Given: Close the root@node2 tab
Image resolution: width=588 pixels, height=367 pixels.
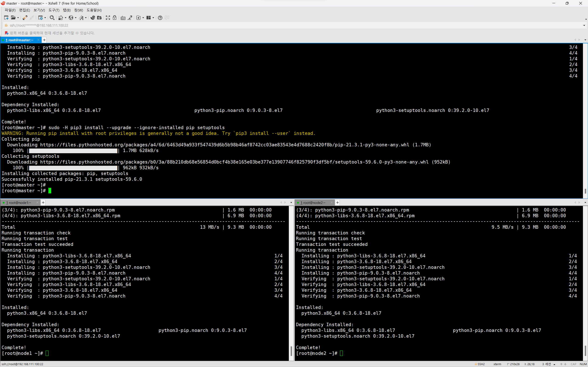Looking at the screenshot, I should tap(331, 203).
